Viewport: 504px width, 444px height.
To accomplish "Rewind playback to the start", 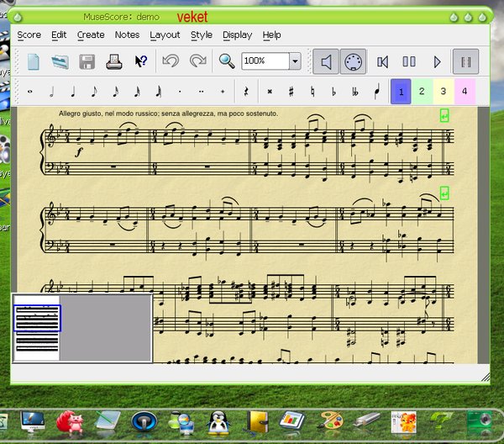I will (382, 61).
